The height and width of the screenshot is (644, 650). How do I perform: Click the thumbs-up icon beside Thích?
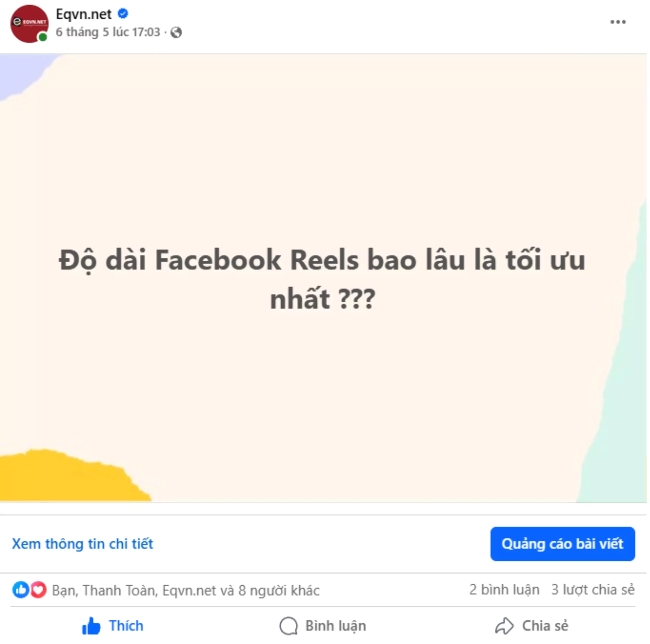click(91, 626)
